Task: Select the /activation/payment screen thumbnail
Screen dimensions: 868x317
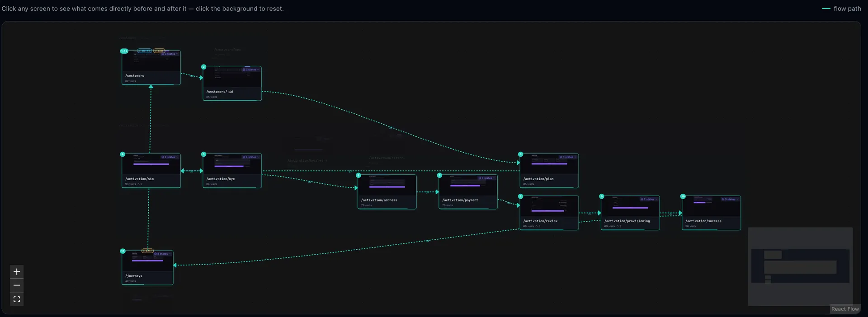Action: tap(468, 185)
